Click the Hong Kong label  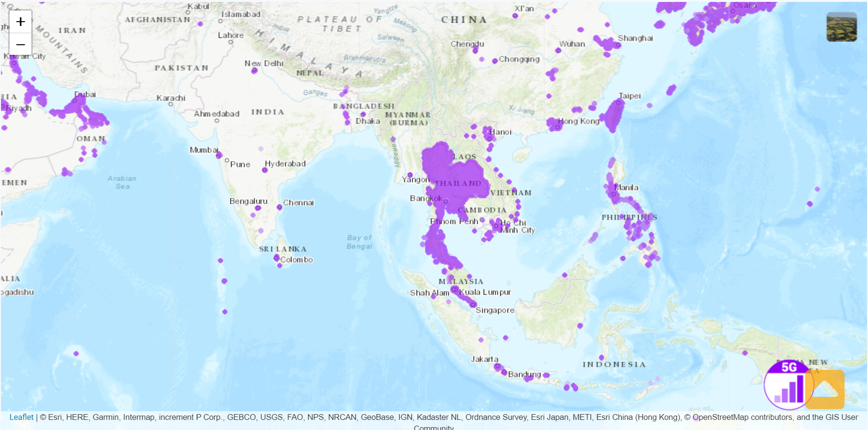[578, 121]
